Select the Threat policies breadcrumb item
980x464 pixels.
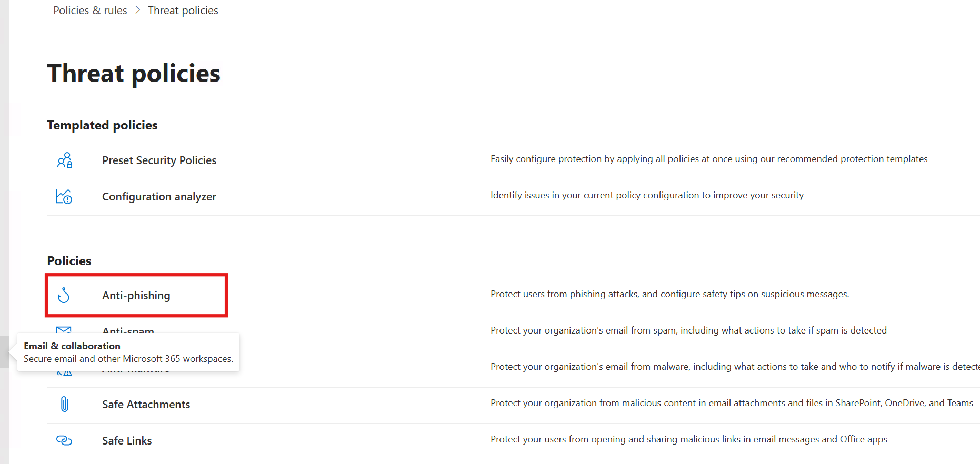(183, 11)
